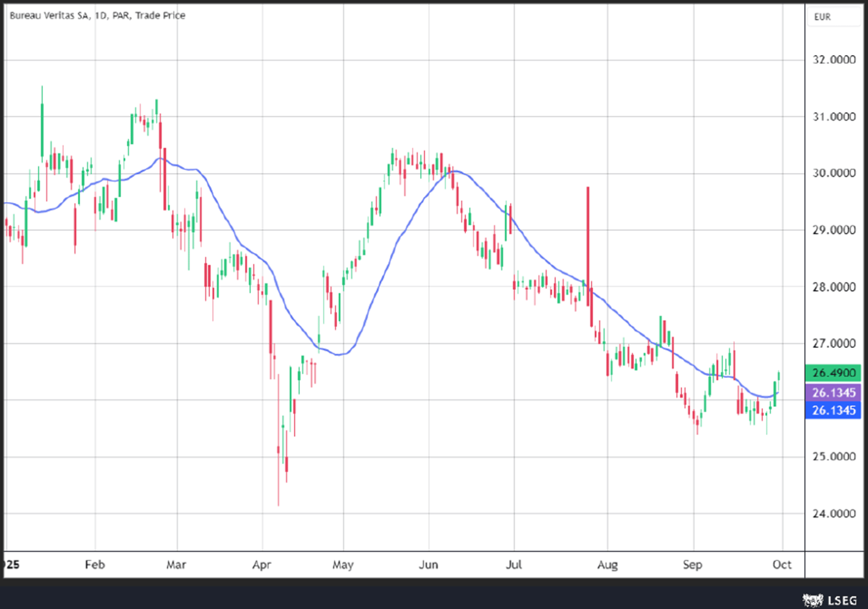Click the 31.0000 price axis label

834,117
